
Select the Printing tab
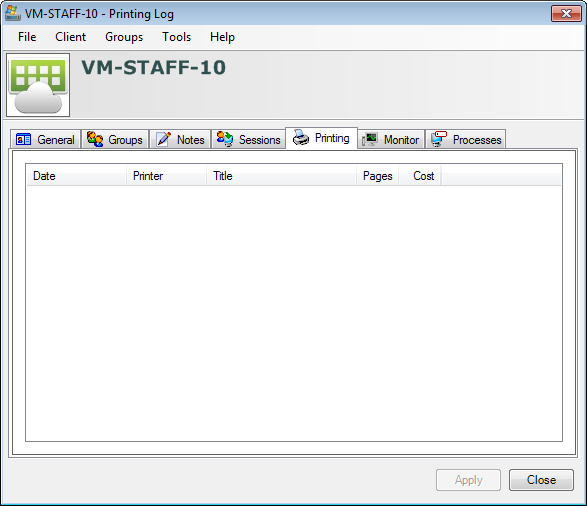click(x=322, y=138)
